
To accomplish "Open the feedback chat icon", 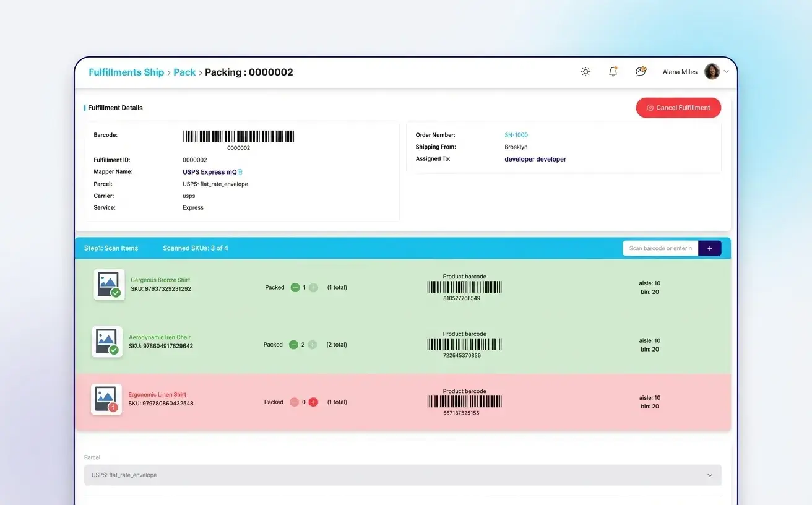I will click(640, 71).
